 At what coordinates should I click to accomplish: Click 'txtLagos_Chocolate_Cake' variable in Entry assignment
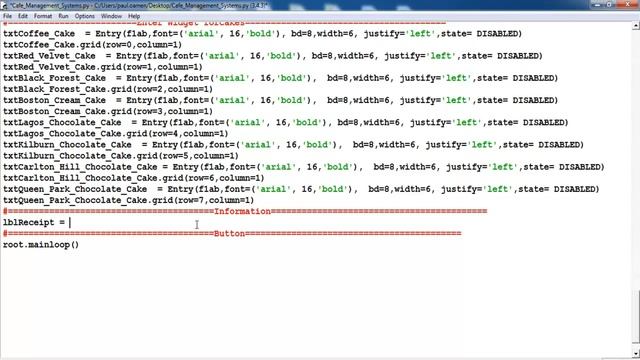click(x=62, y=123)
